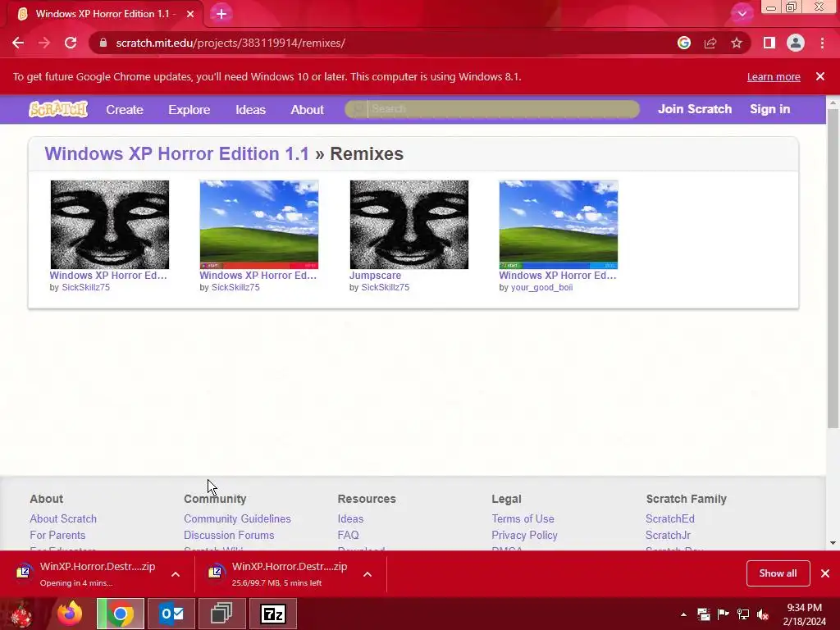Open the first creepy face remix thumbnail

point(110,225)
